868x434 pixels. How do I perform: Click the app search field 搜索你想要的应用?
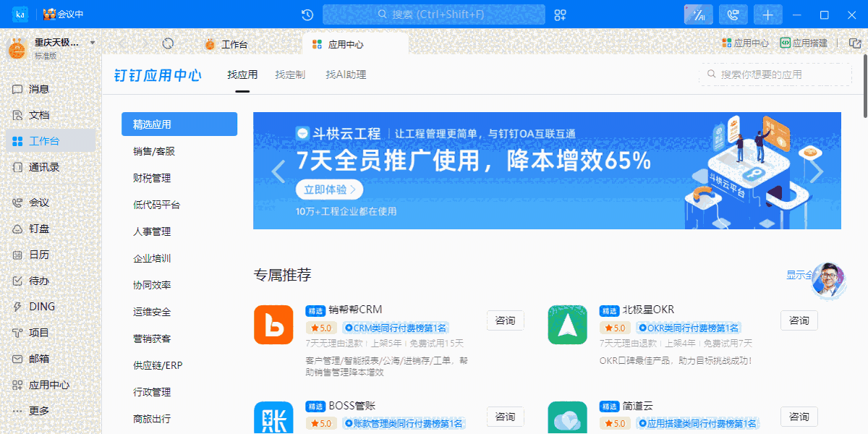(775, 74)
